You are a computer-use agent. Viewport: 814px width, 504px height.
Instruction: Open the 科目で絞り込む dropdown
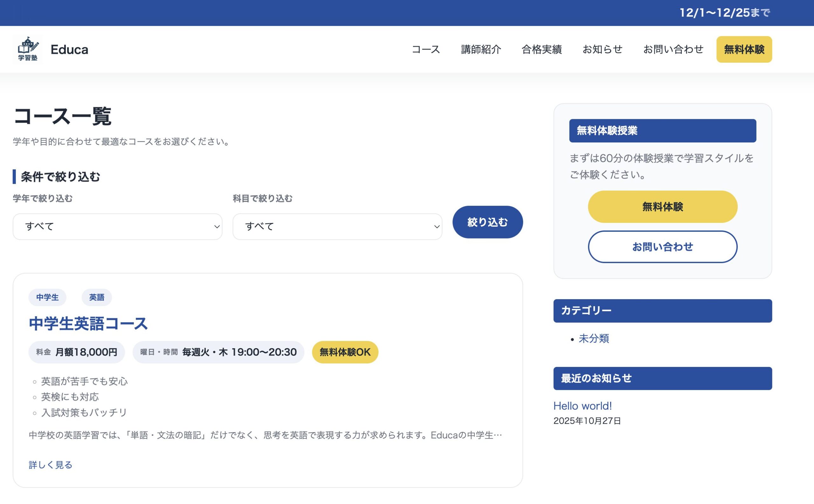[x=337, y=227]
